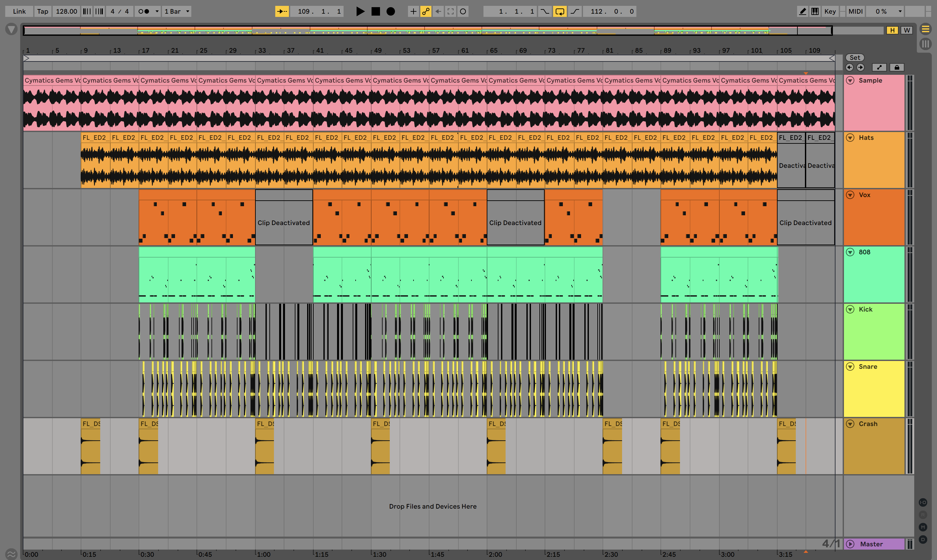Collapse the Crash track
This screenshot has width=937, height=560.
pos(850,424)
